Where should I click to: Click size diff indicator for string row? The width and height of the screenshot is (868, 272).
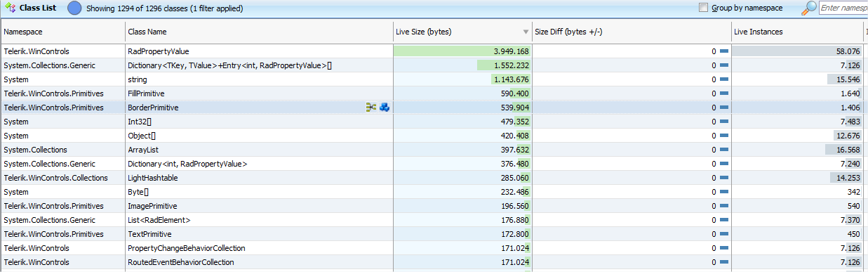tap(724, 79)
